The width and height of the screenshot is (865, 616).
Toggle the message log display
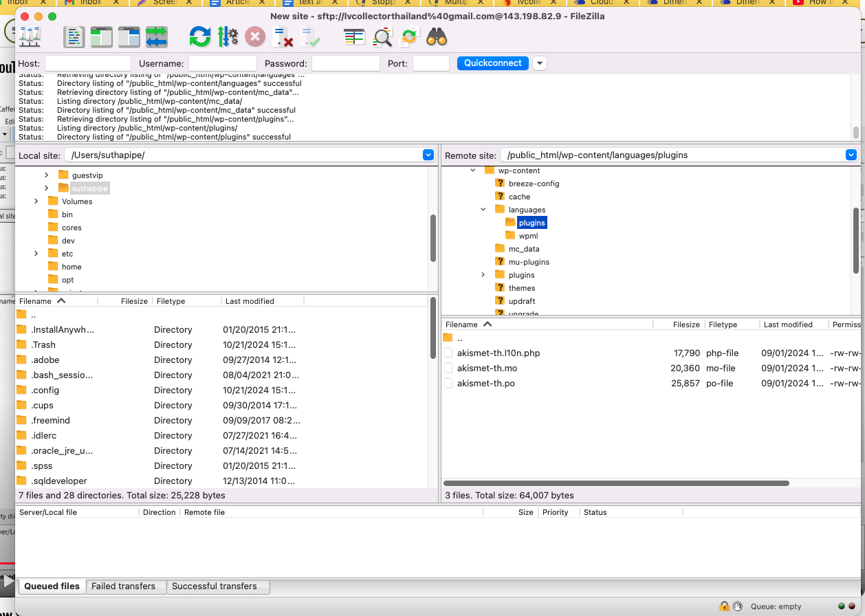[74, 36]
